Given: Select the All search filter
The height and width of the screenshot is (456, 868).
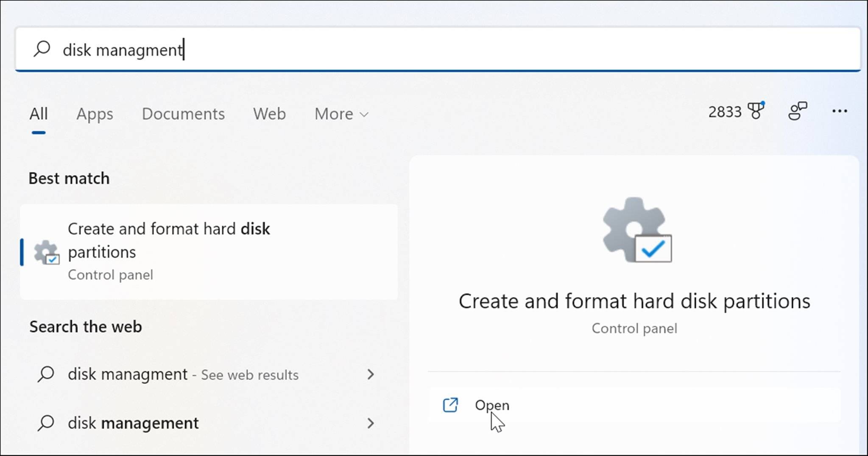Looking at the screenshot, I should 38,114.
